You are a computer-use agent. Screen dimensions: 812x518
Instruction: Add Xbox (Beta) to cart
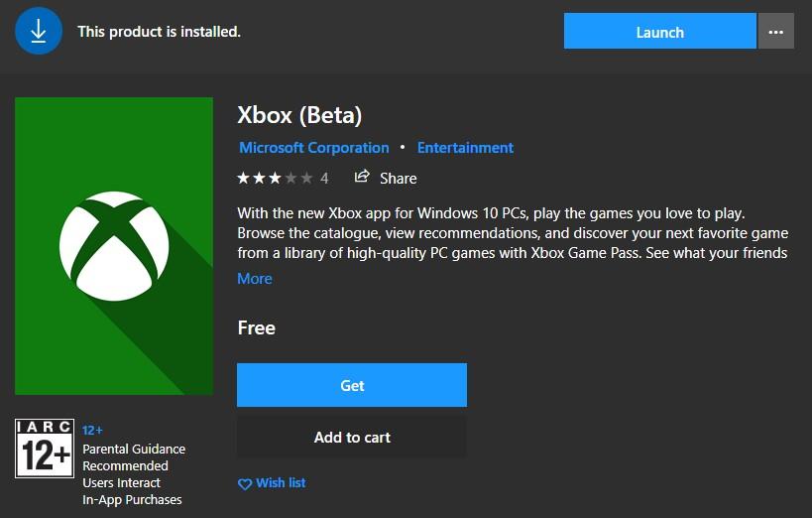coord(352,437)
